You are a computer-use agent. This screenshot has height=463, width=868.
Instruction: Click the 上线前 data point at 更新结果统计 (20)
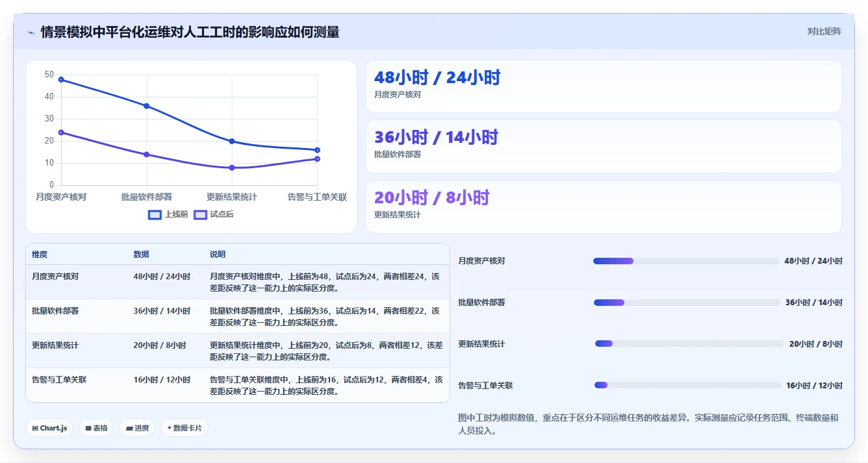[x=232, y=141]
